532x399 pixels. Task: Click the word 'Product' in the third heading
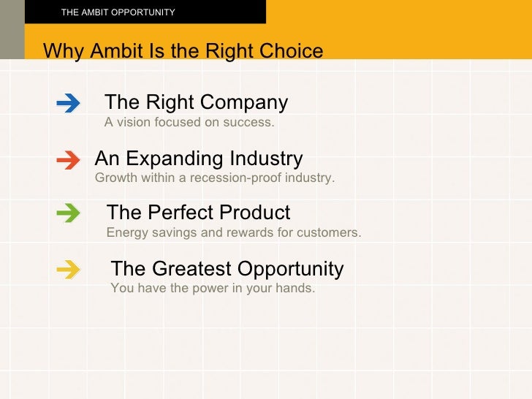[x=254, y=213]
